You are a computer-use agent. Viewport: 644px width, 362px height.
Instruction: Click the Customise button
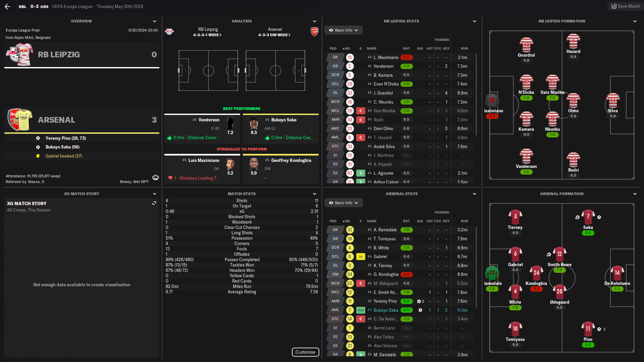tap(305, 352)
